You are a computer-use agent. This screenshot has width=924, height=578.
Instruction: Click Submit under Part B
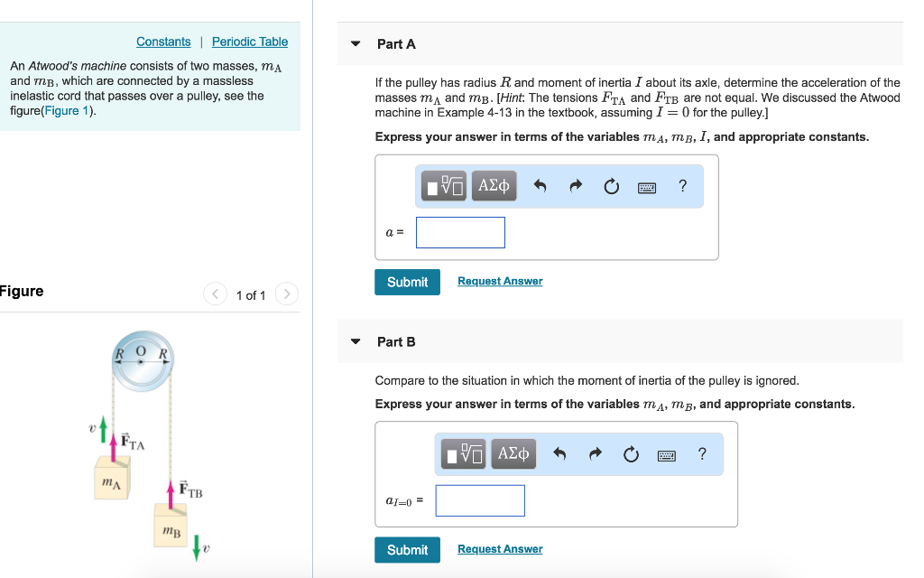pos(407,549)
